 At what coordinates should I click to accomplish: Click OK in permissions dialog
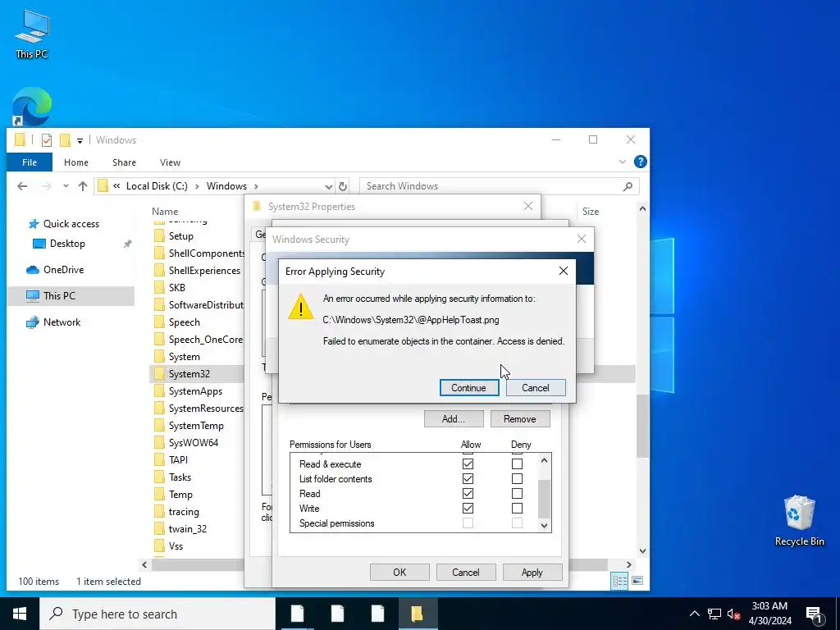pos(399,572)
